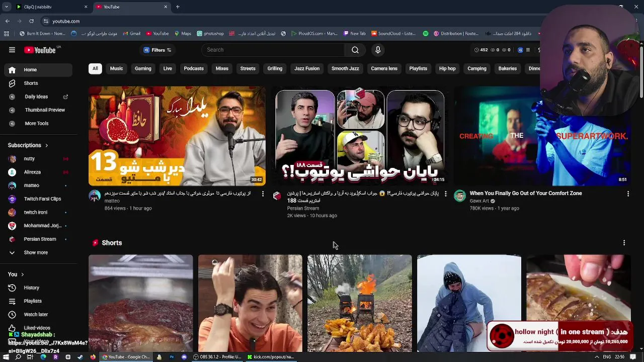Select the Jazz Fusion filter chip
This screenshot has height=362, width=644.
[x=307, y=68]
